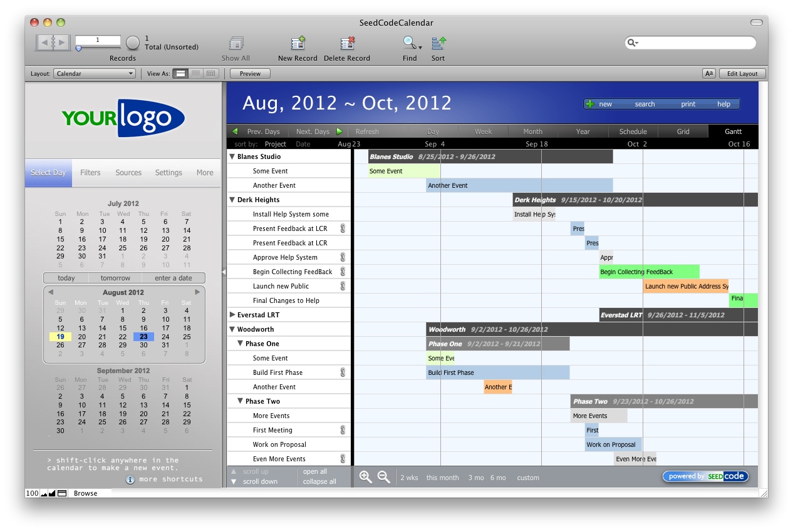793x532 pixels.
Task: Switch to the Schedule view tab
Action: (x=633, y=131)
